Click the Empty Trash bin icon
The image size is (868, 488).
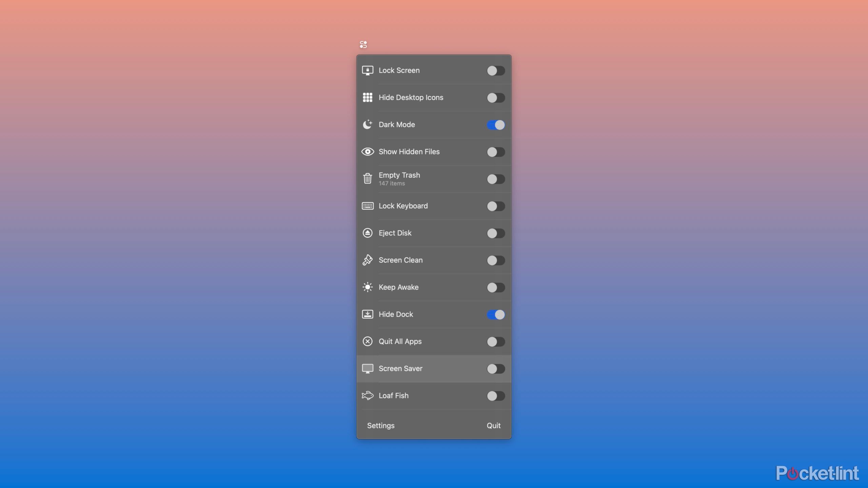click(x=368, y=178)
